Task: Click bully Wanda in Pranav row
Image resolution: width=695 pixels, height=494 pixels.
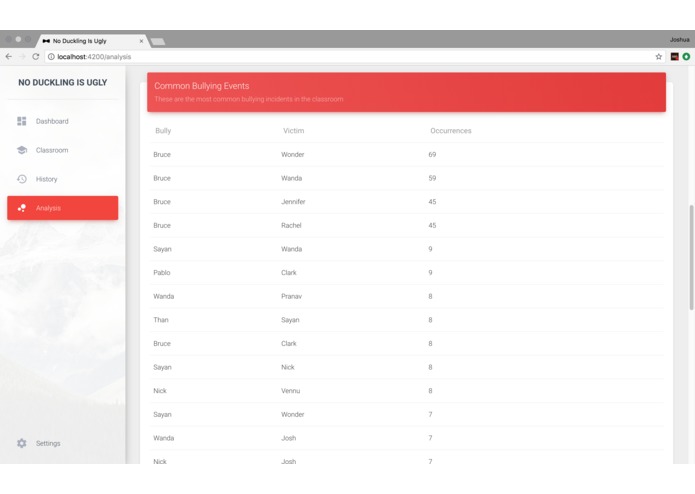Action: pos(164,296)
